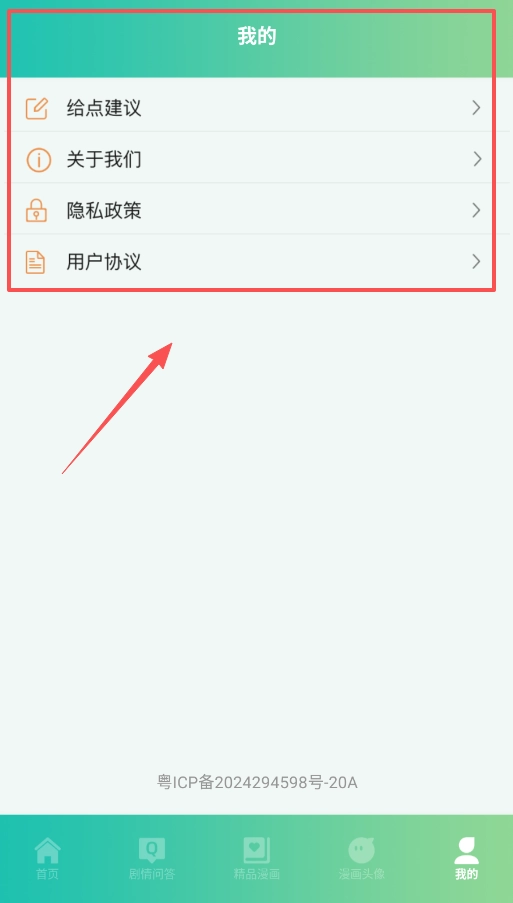Tap the heart album icon for 精品漫画
Image resolution: width=513 pixels, height=903 pixels.
coord(257,850)
